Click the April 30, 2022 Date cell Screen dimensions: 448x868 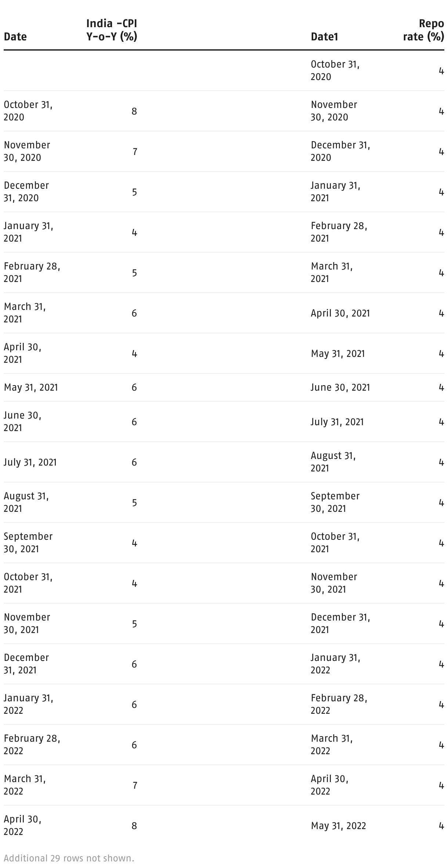[x=22, y=825]
